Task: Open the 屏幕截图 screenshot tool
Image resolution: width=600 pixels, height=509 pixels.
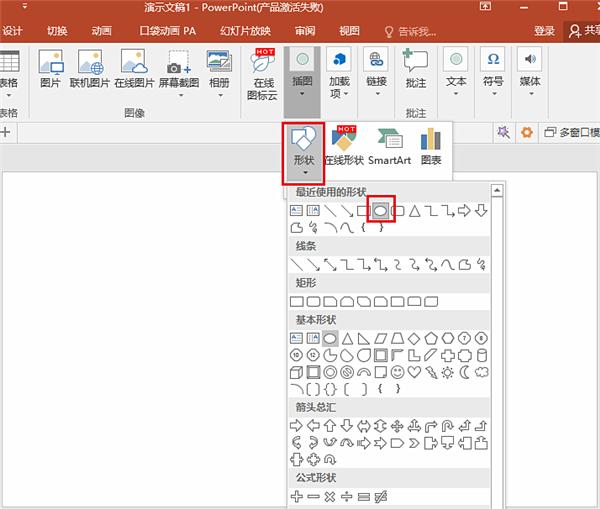Action: 179,73
